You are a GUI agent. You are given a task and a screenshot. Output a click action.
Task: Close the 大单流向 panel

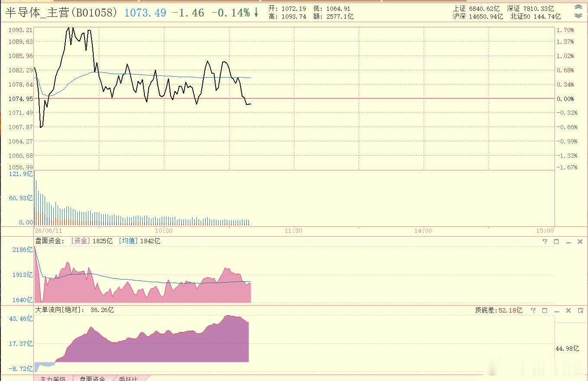click(x=568, y=310)
